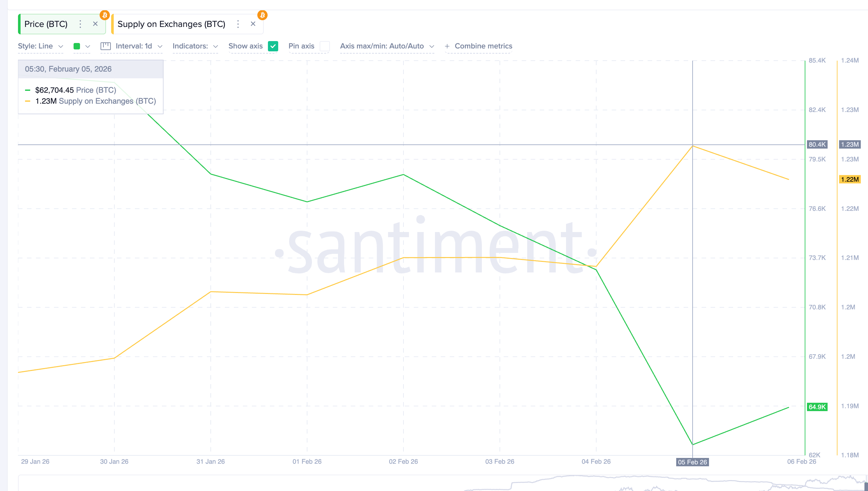Remove the Price (BTC) metric
This screenshot has width=868, height=491.
[95, 24]
